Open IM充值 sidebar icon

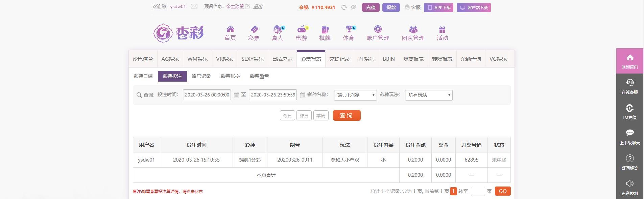pos(629,112)
